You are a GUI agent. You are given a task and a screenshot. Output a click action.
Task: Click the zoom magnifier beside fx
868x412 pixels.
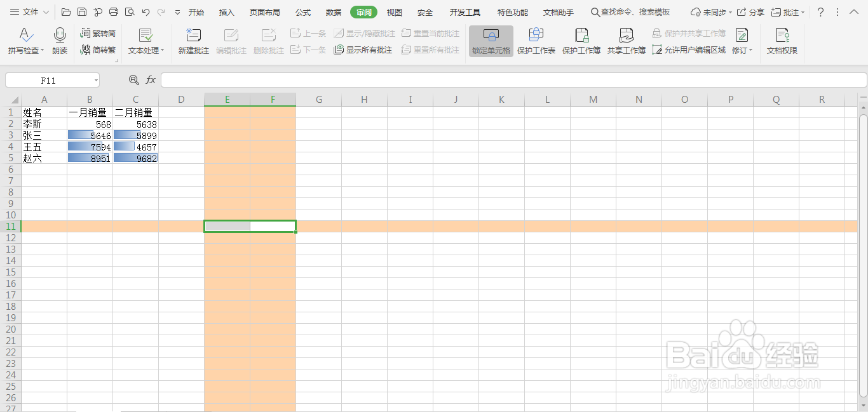point(133,79)
